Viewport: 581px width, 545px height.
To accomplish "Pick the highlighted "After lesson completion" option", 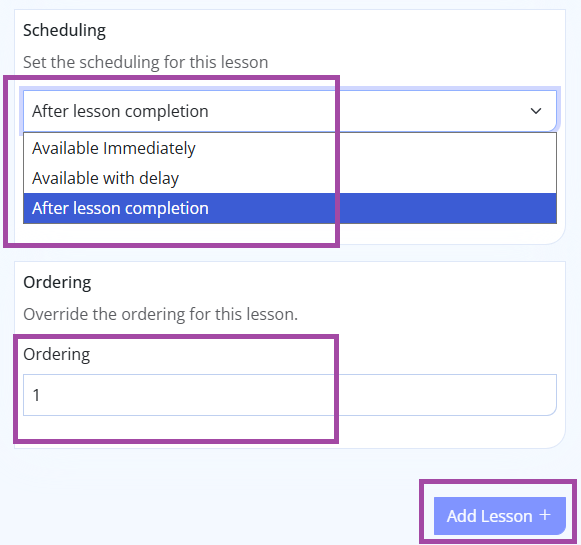I will [290, 208].
